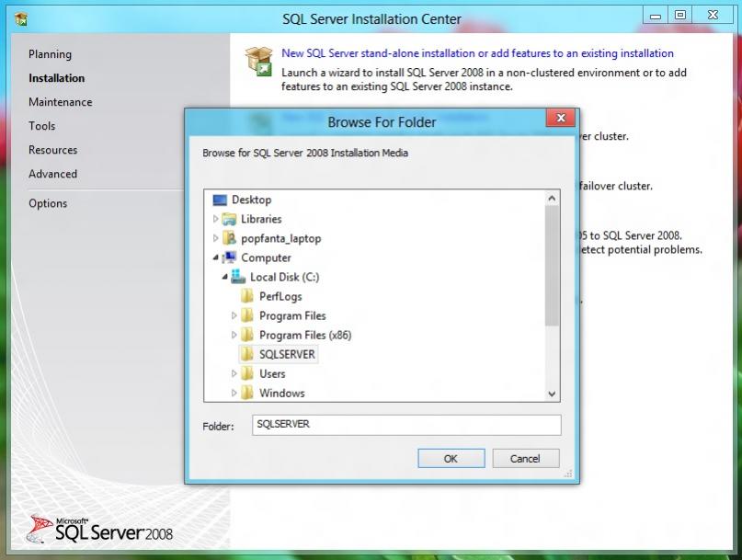The image size is (742, 560).
Task: Select Desktop in the folder tree
Action: (x=252, y=200)
